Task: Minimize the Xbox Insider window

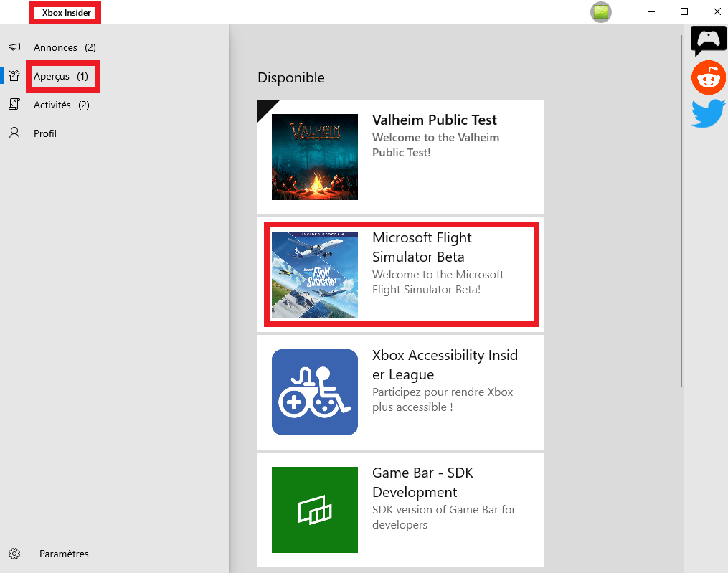Action: click(x=651, y=11)
